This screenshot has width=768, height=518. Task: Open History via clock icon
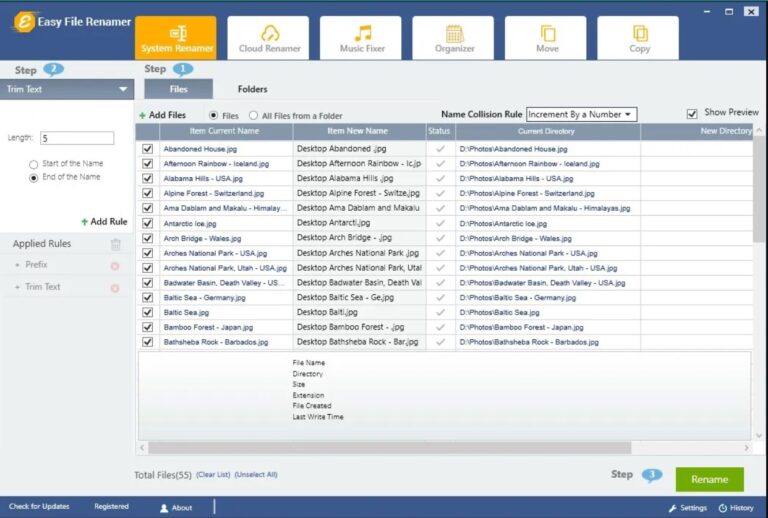point(736,508)
